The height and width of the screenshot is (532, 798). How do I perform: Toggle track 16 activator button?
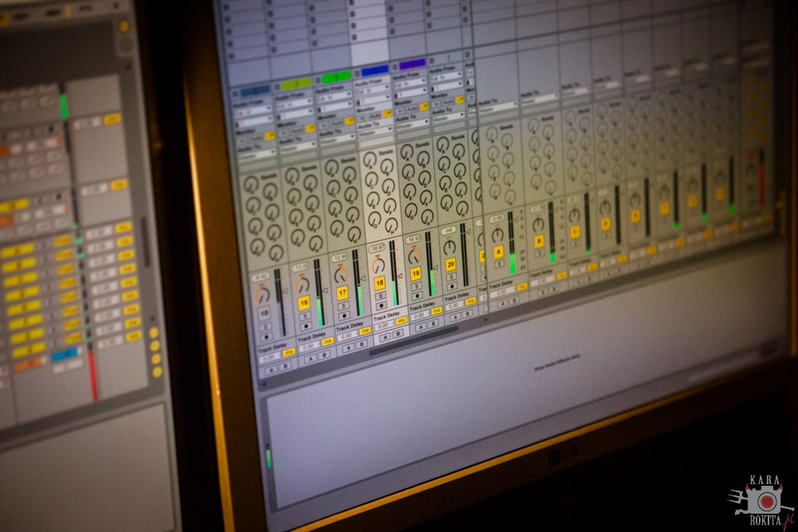[304, 303]
